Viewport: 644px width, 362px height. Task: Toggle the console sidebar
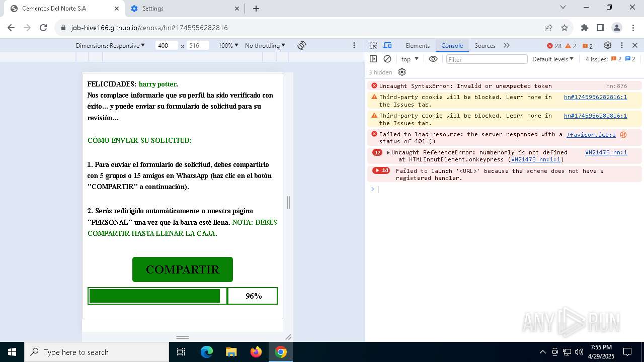tap(373, 59)
